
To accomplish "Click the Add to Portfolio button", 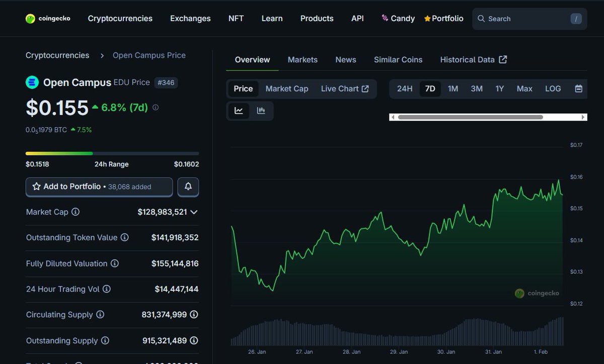I will click(x=99, y=187).
